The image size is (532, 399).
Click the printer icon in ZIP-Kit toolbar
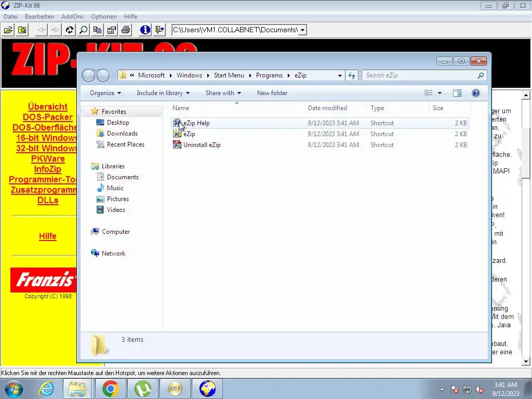click(x=126, y=30)
